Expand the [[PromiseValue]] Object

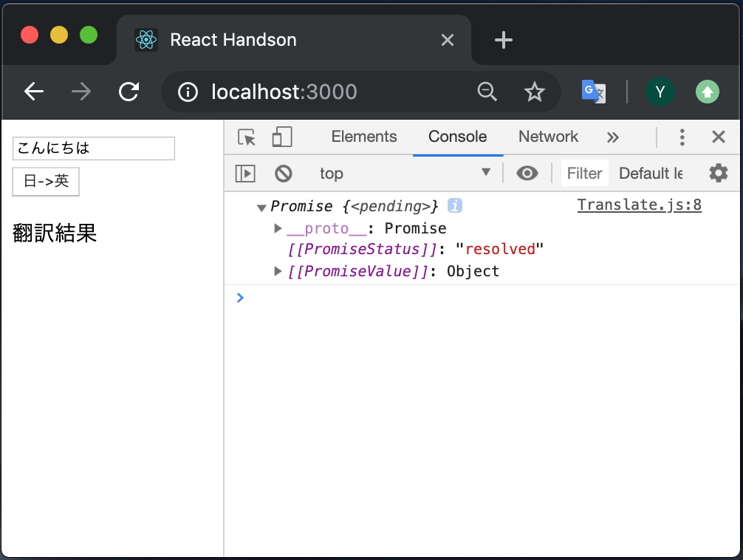(278, 270)
